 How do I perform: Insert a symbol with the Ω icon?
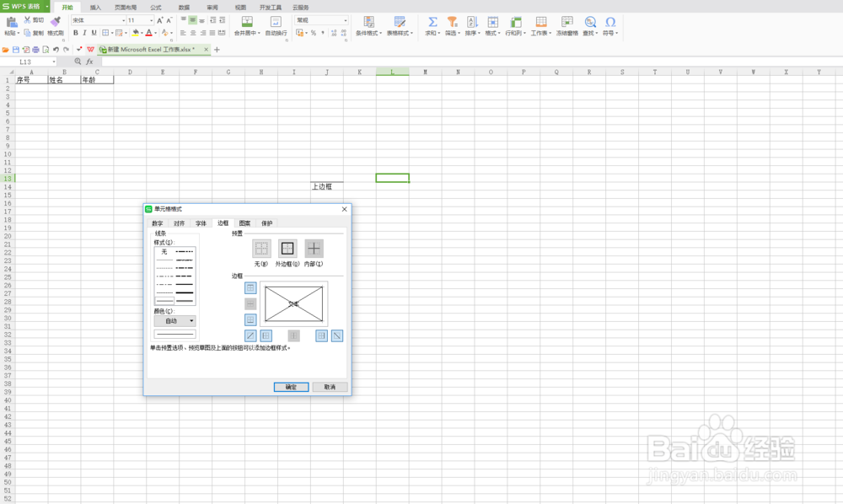pos(609,23)
